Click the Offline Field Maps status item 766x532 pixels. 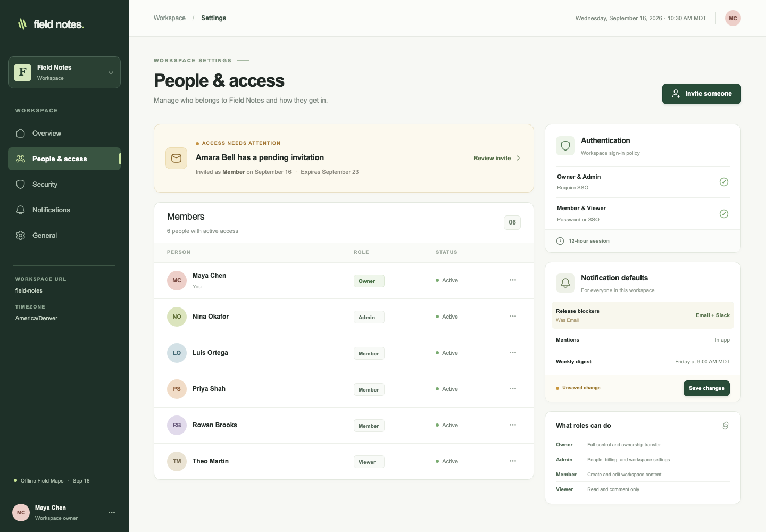click(x=52, y=481)
